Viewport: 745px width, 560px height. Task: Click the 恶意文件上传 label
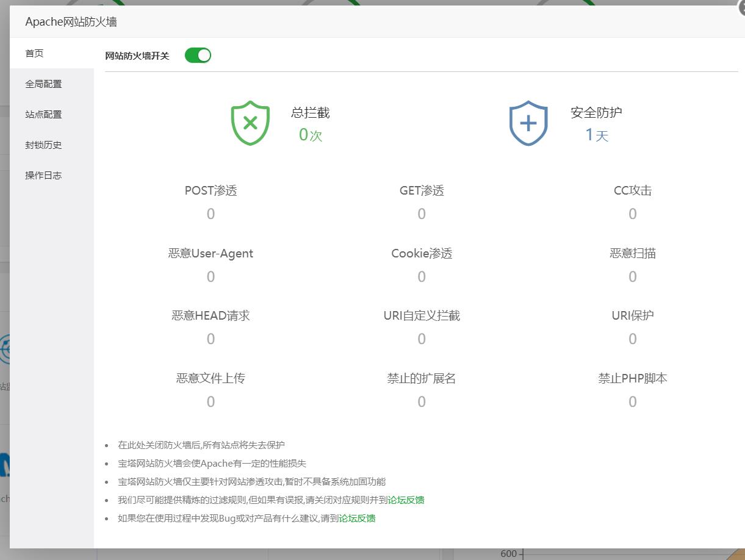211,379
